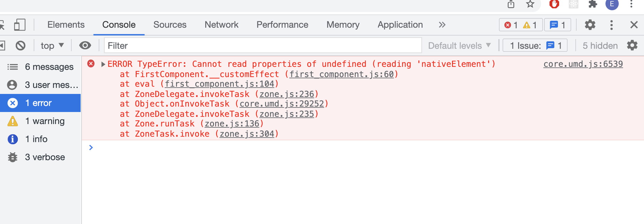Image resolution: width=644 pixels, height=224 pixels.
Task: Open the "Default levels" dropdown
Action: (460, 45)
